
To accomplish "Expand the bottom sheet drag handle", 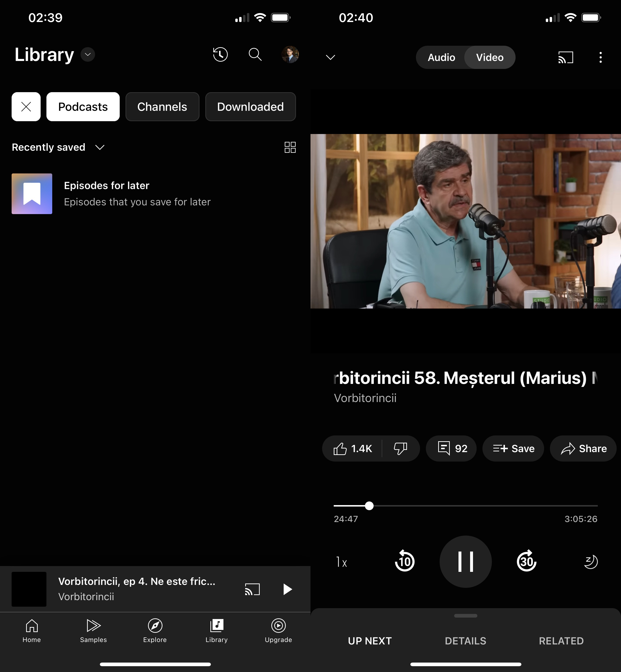I will click(466, 616).
